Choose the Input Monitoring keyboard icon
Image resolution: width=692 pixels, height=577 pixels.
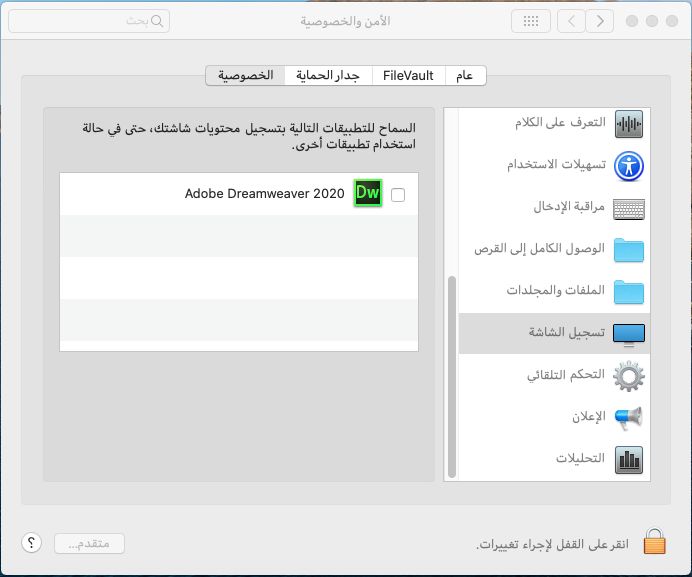629,209
